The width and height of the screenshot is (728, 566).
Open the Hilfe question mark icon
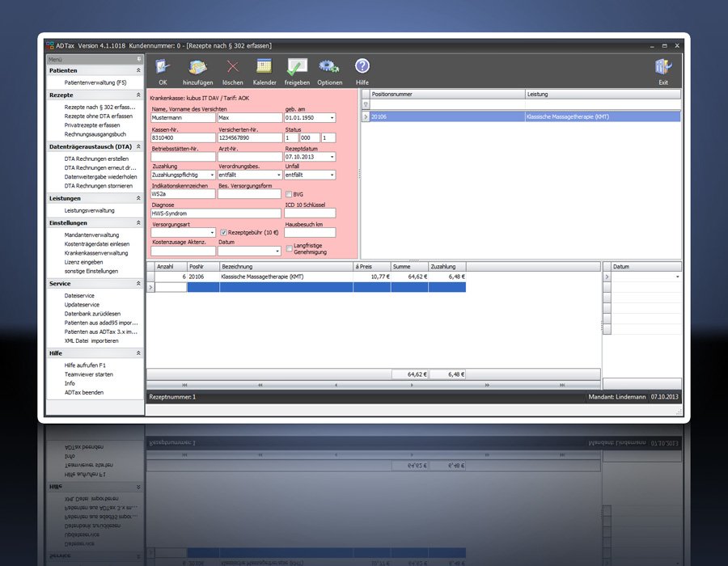point(362,66)
